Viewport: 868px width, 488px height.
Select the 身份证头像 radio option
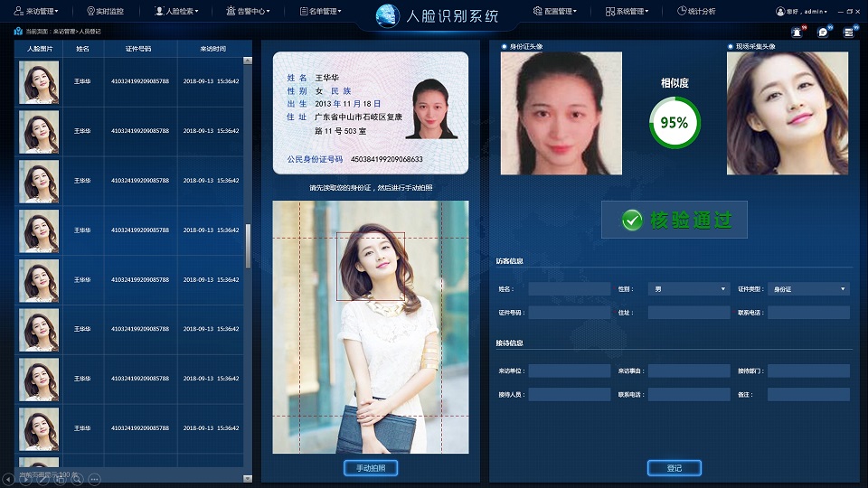click(x=505, y=46)
